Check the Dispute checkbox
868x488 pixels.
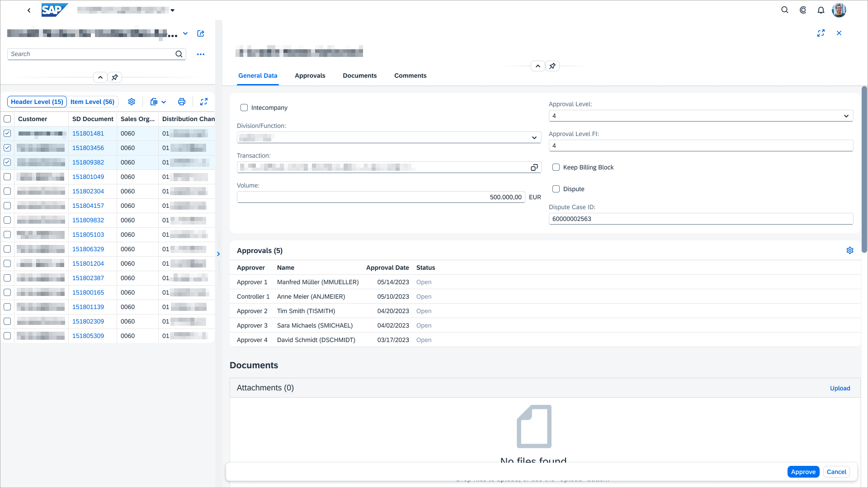[556, 189]
